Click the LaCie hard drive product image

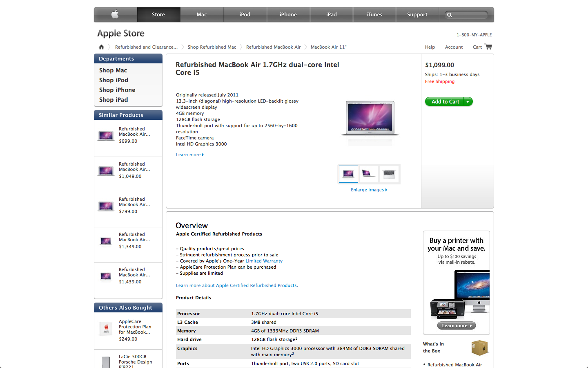coord(106,362)
